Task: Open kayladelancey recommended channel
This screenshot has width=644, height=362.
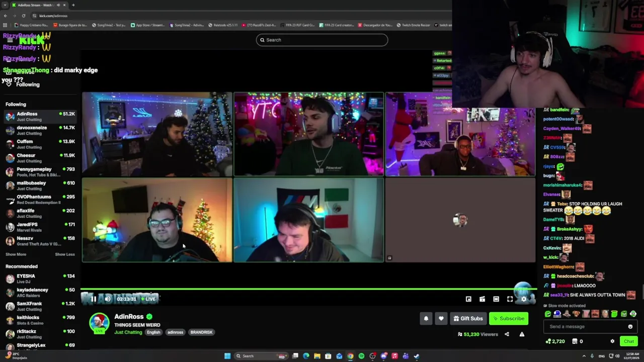Action: tap(40, 293)
